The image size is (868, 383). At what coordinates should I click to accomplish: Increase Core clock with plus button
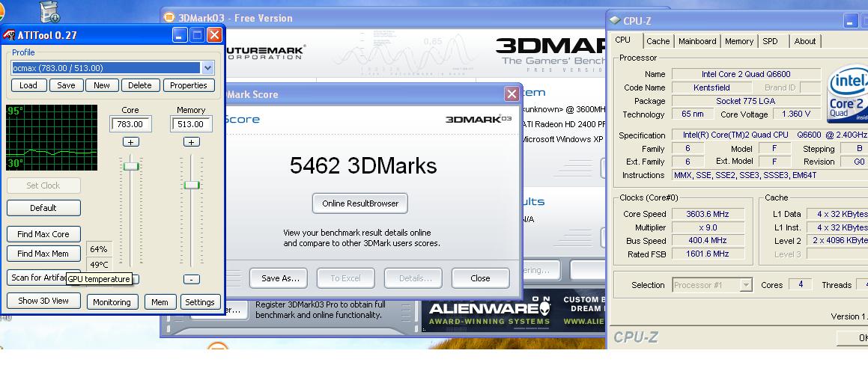point(130,142)
